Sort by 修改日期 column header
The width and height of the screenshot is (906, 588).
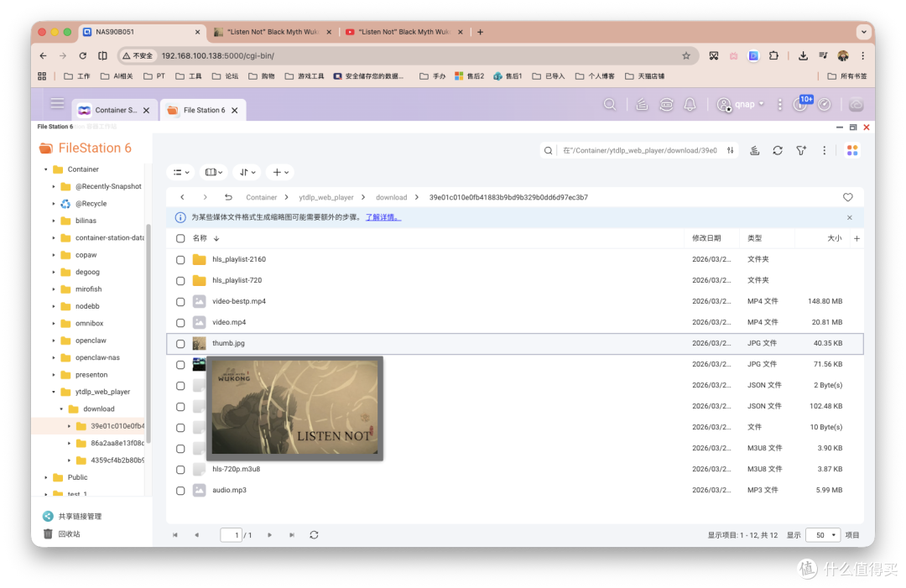[x=706, y=238]
